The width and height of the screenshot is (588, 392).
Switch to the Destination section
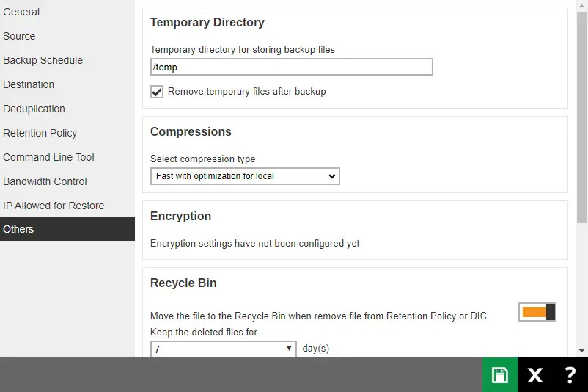coord(29,84)
